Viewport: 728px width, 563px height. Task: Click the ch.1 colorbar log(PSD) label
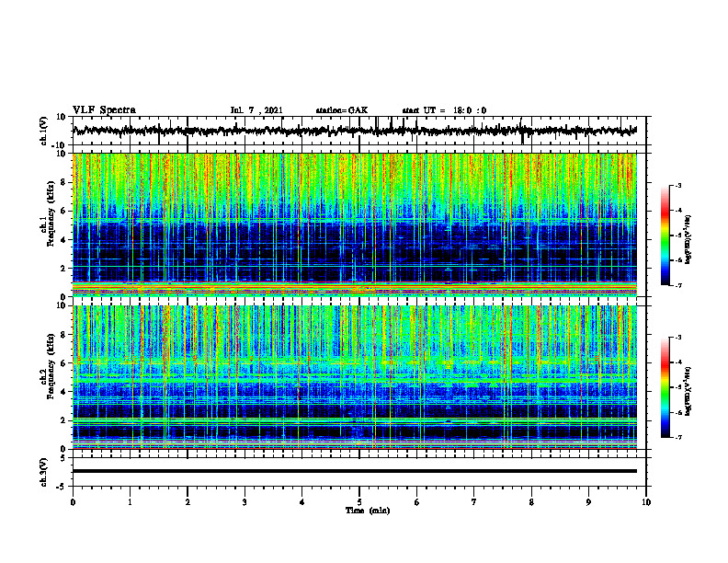[x=688, y=240]
